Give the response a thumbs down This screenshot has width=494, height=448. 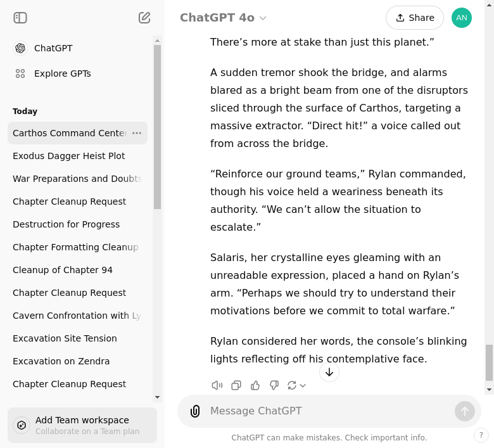(x=274, y=385)
